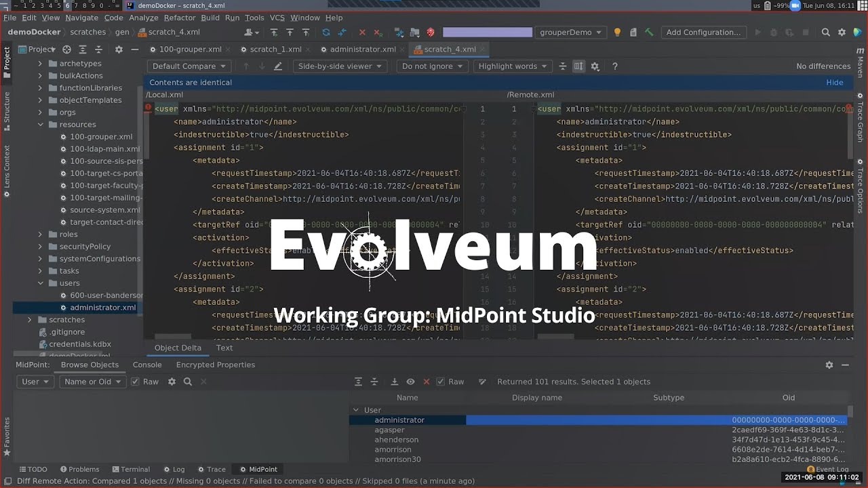Click Project panel gear options icon
The image size is (868, 488).
[x=119, y=49]
